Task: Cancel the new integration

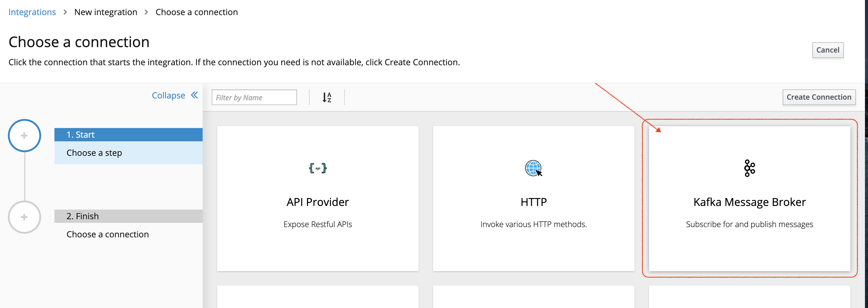Action: (x=827, y=50)
